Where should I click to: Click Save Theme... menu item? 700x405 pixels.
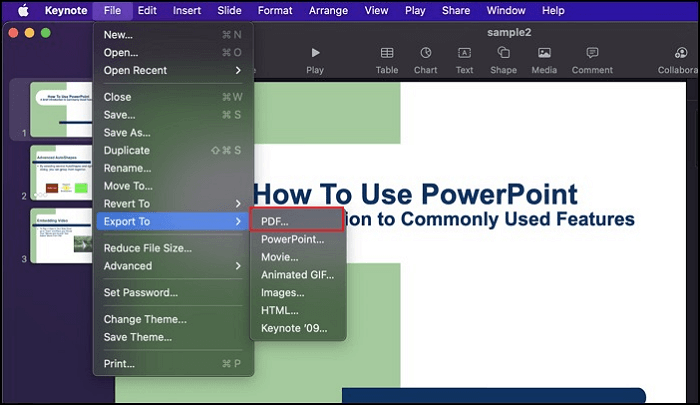pyautogui.click(x=172, y=337)
